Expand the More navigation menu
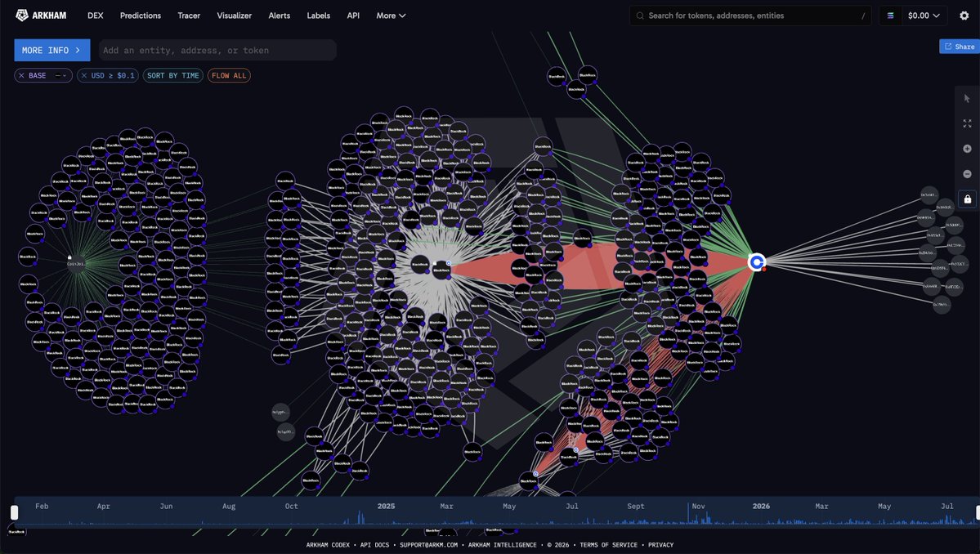This screenshot has height=554, width=980. [391, 16]
